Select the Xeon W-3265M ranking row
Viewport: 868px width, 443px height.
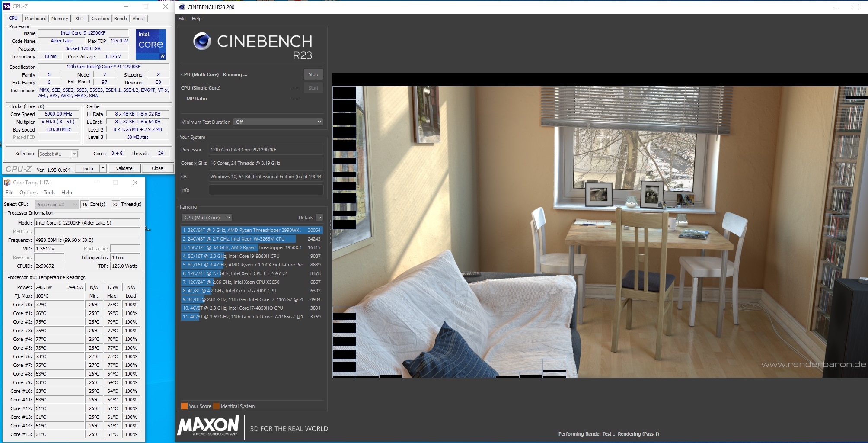point(252,239)
